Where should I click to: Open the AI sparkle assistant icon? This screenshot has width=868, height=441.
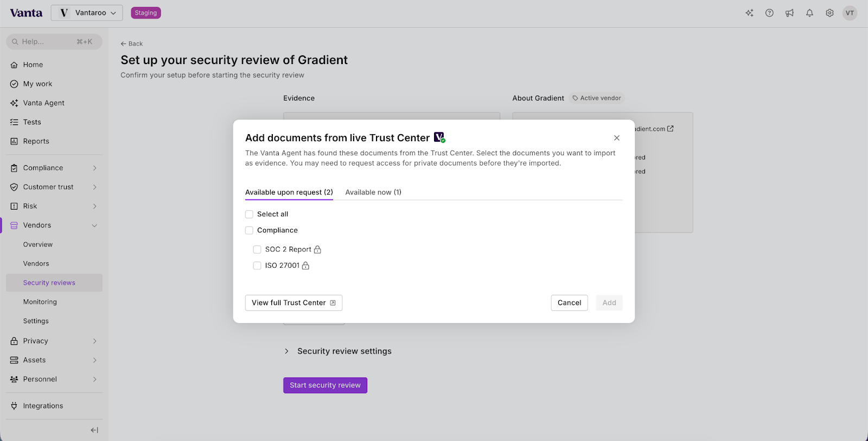(x=749, y=13)
